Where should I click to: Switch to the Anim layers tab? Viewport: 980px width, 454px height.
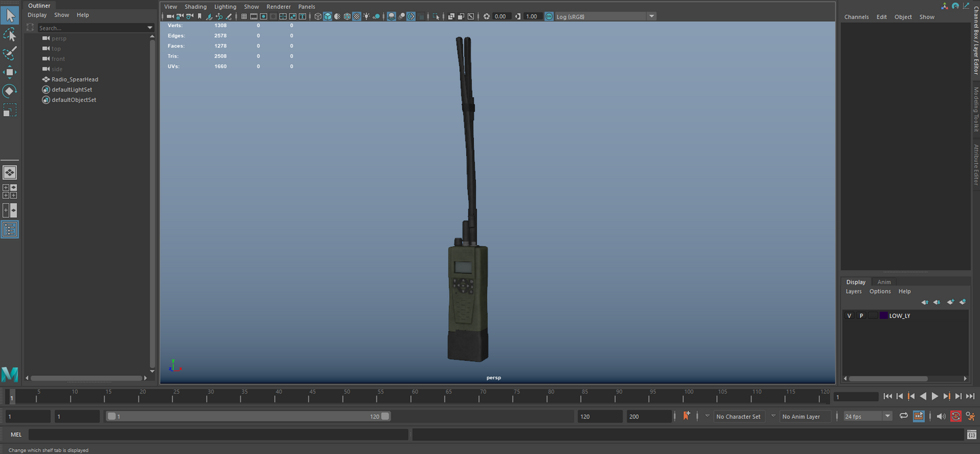[x=884, y=282]
